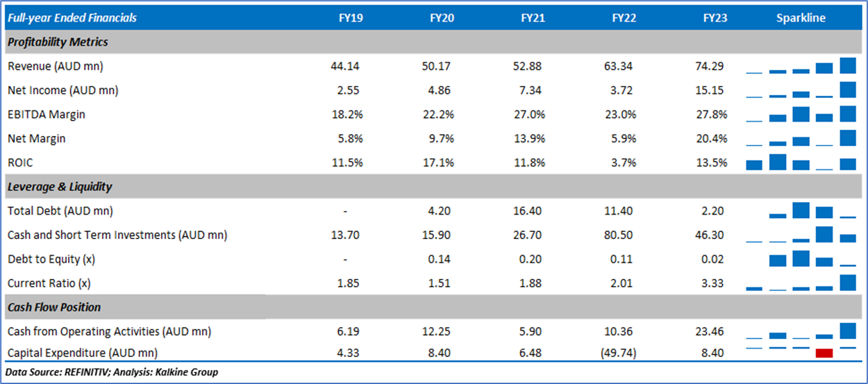The image size is (868, 384).
Task: Click the FY19 column header
Action: (351, 18)
